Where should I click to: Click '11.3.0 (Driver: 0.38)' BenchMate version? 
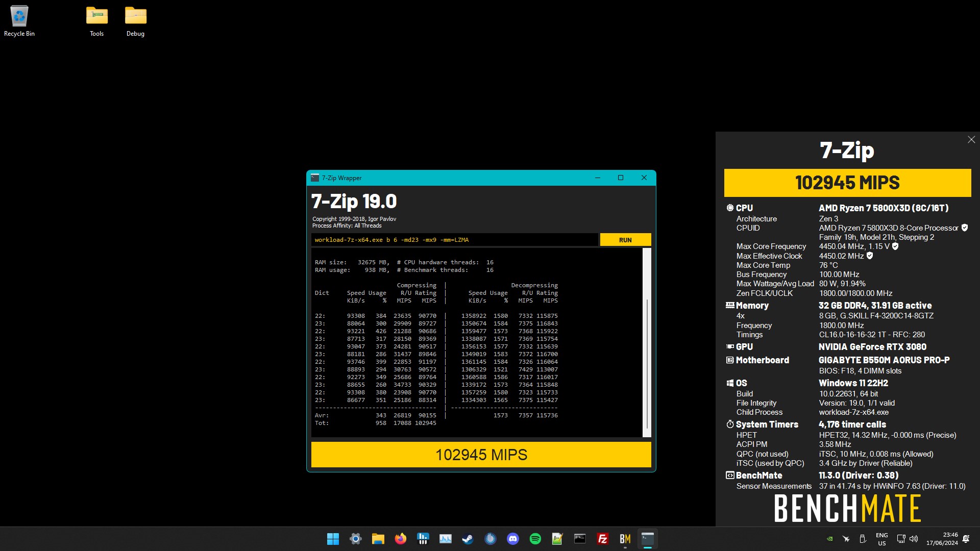[x=859, y=475]
